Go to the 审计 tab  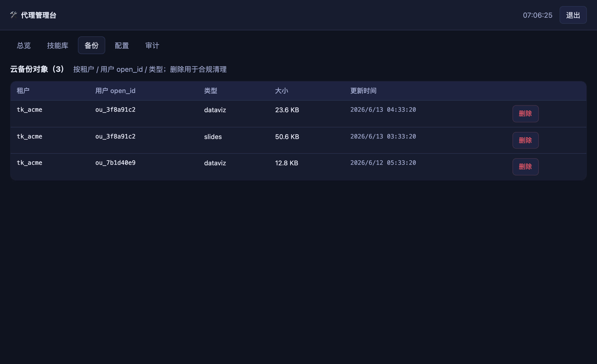(152, 45)
